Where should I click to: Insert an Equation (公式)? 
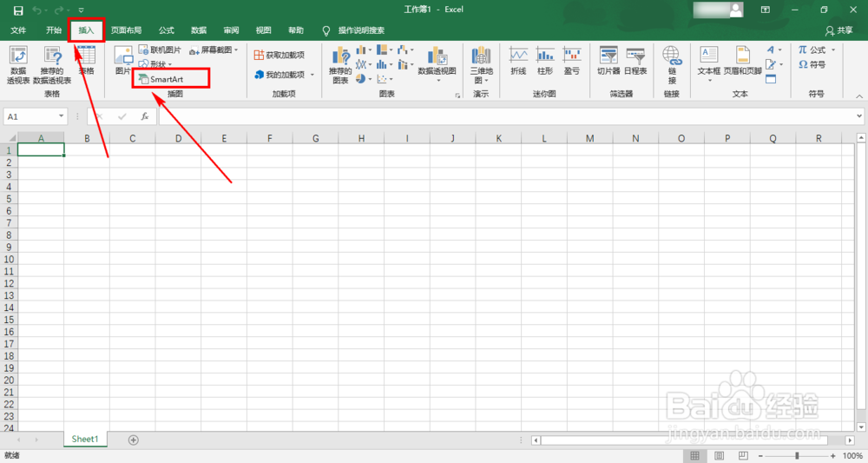812,50
